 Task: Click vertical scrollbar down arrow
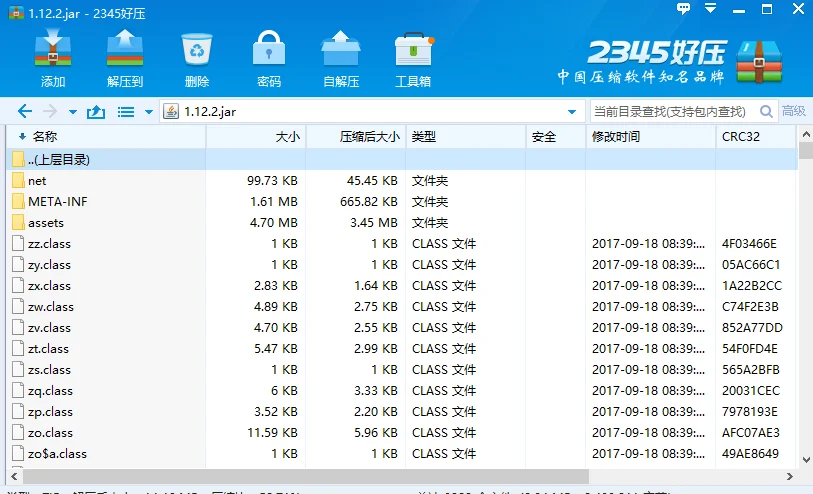click(x=806, y=459)
